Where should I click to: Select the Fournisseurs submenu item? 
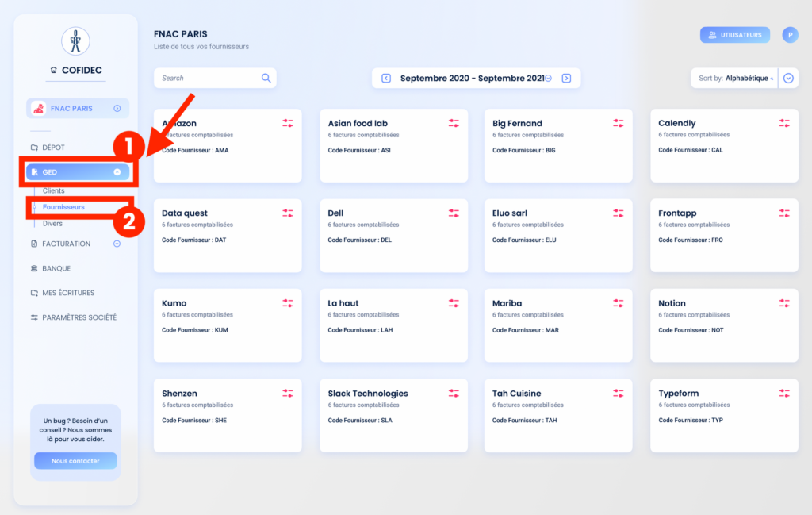click(63, 207)
